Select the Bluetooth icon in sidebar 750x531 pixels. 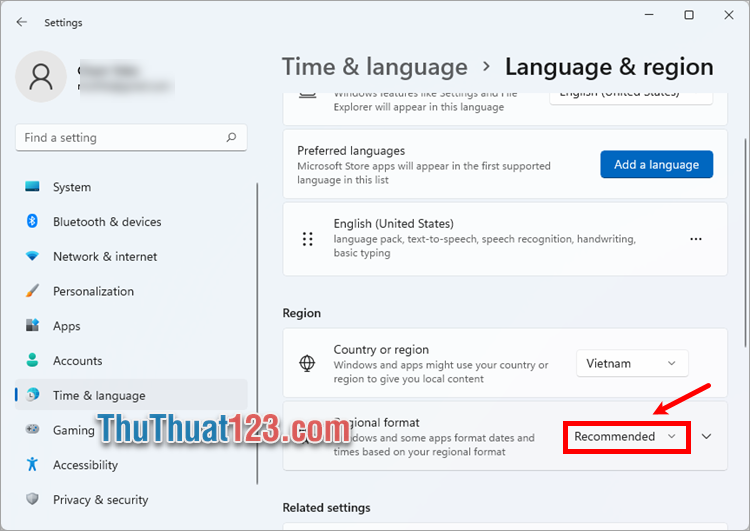(32, 221)
